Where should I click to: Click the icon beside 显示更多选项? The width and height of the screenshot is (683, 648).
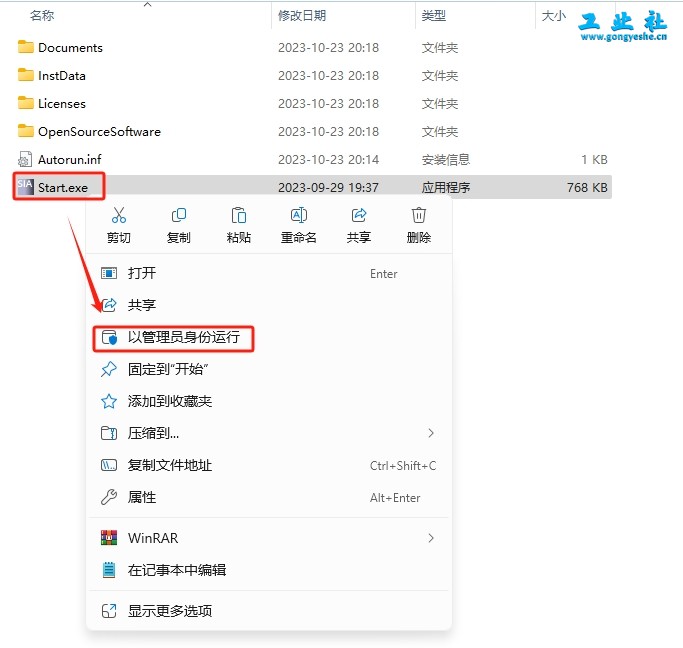[x=109, y=611]
